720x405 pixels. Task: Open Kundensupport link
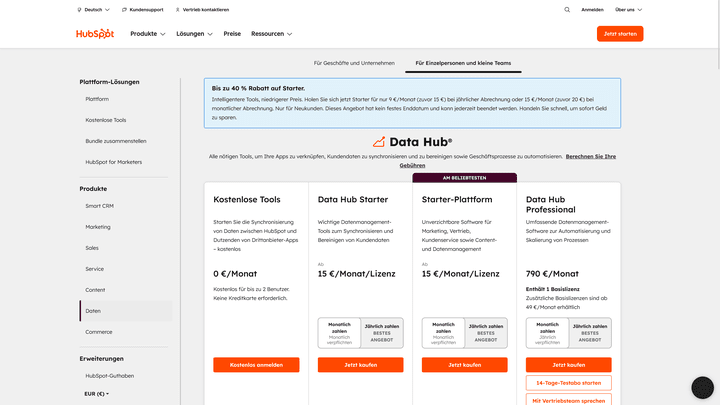(142, 10)
